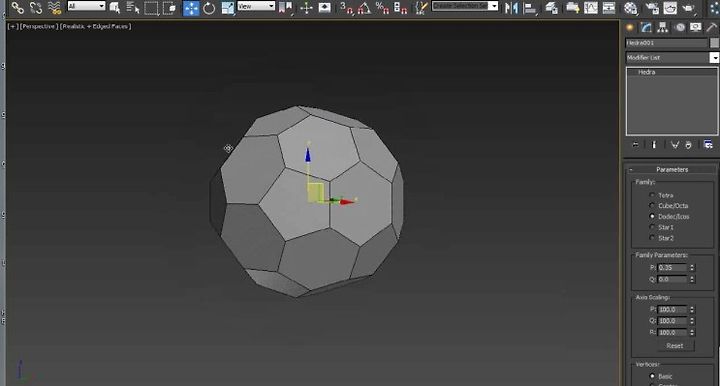Toggle Spinner Snap
The height and width of the screenshot is (386, 720).
point(400,7)
